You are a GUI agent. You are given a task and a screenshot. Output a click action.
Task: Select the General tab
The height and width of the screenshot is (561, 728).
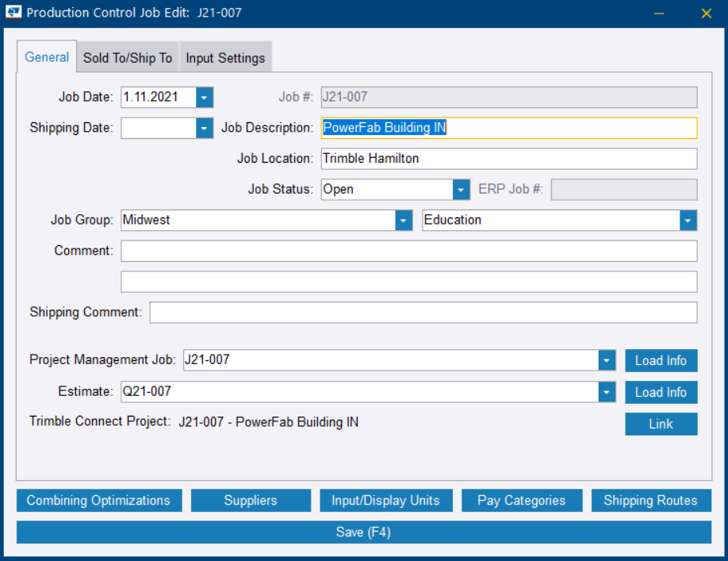pos(47,57)
